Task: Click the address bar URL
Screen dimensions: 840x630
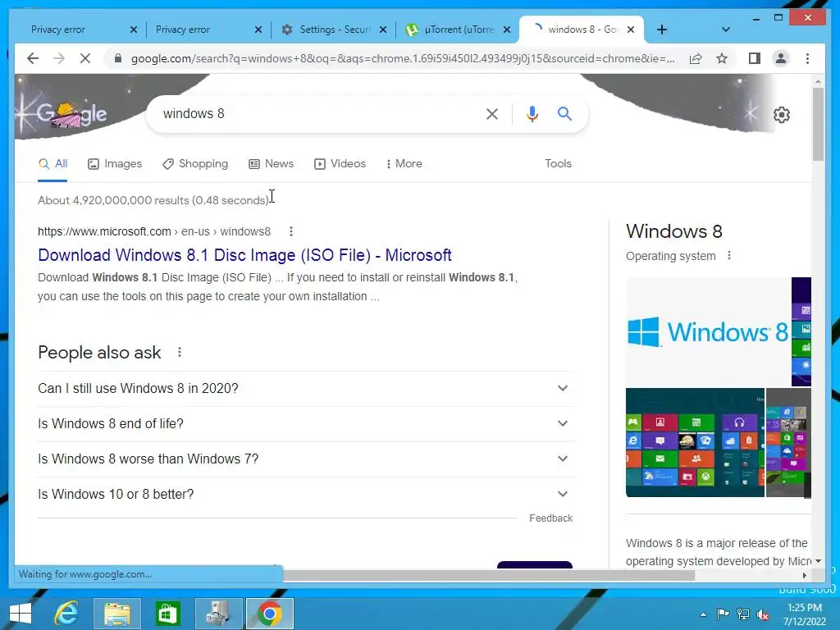Action: pyautogui.click(x=403, y=58)
